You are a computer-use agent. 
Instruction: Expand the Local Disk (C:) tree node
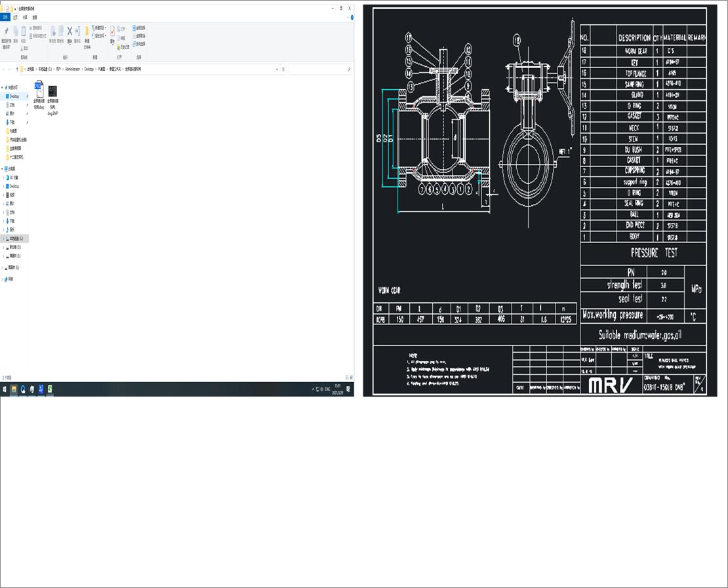click(4, 238)
